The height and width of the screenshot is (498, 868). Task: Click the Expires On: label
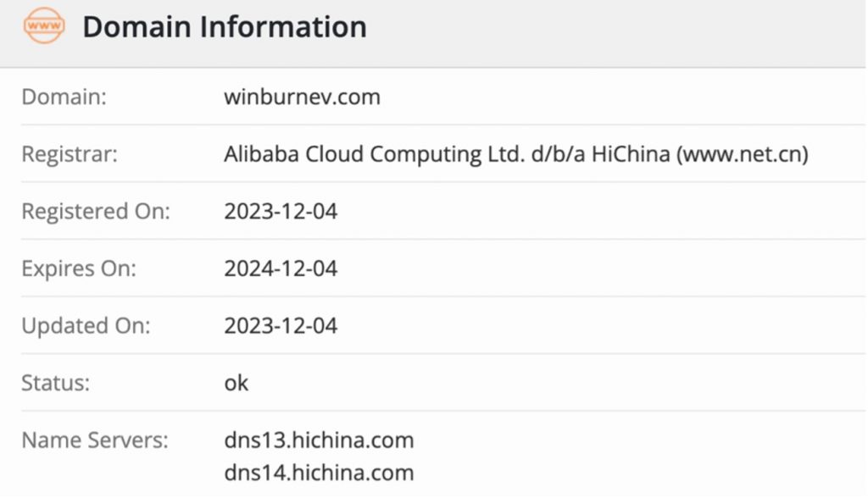[79, 269]
